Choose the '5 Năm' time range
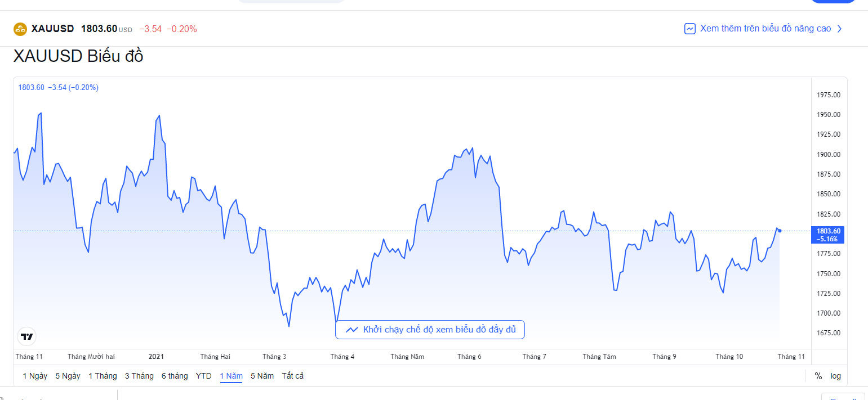This screenshot has height=400, width=868. click(x=262, y=376)
